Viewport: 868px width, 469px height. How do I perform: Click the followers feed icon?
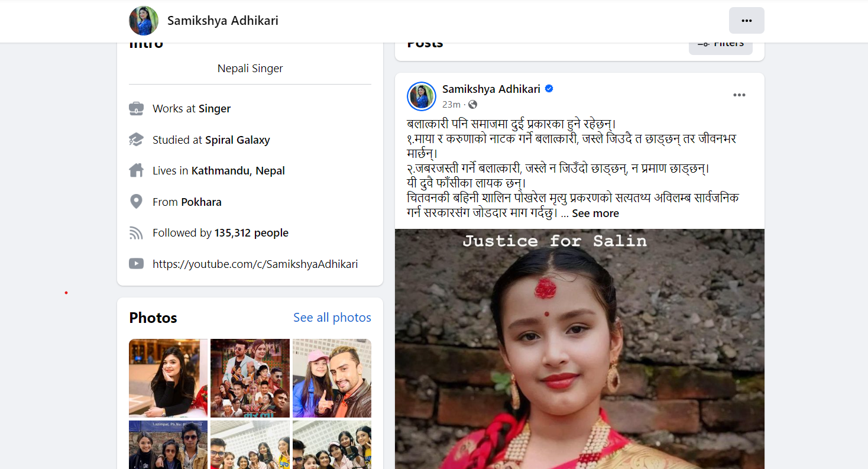(136, 233)
